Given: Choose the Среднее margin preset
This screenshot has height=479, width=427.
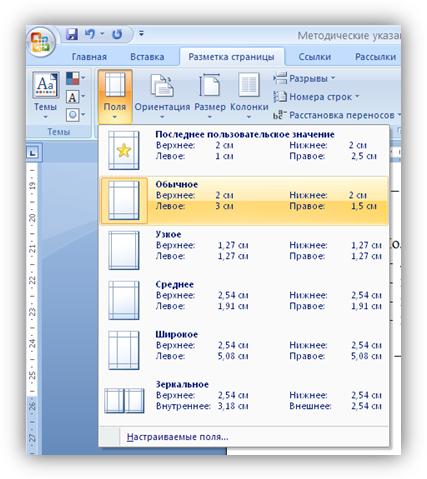Looking at the screenshot, I should pos(244,300).
